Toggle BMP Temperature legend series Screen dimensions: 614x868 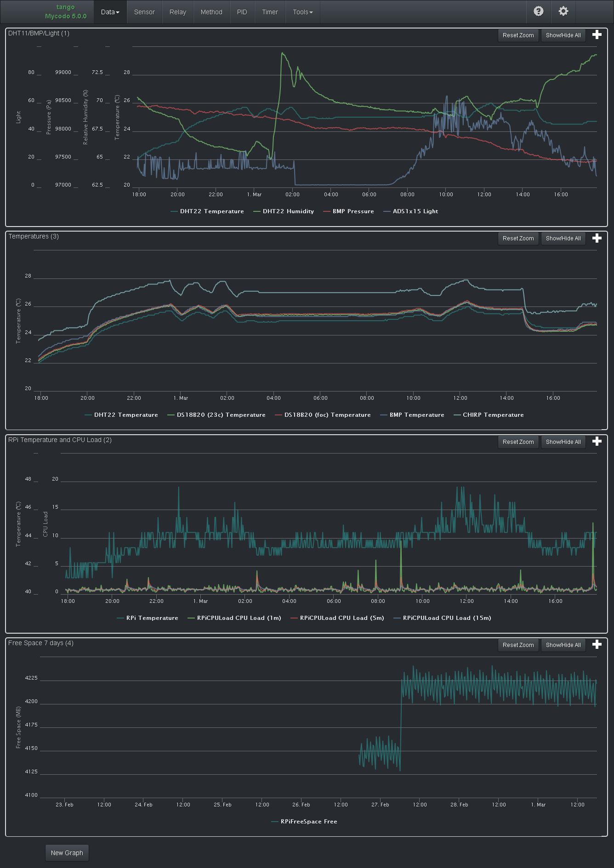pos(412,415)
